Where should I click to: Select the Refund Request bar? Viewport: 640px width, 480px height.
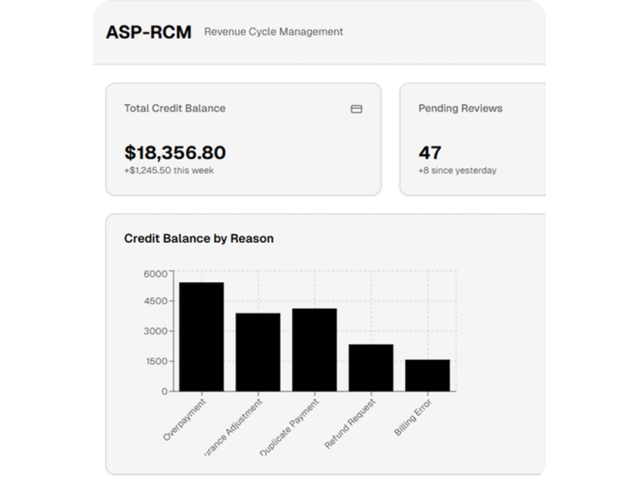(x=371, y=367)
